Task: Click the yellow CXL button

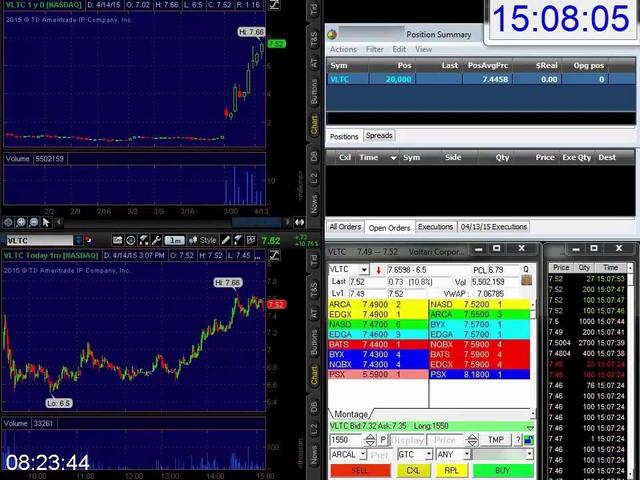Action: coord(413,471)
